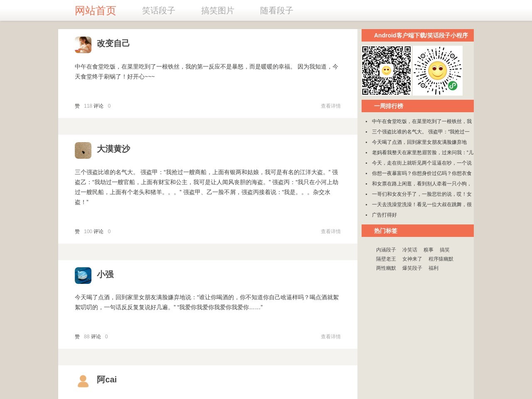Click the 大漠黄沙 sand avatar
The image size is (532, 399).
83,150
